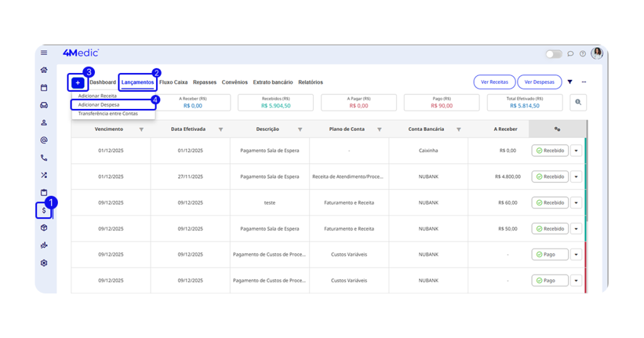Click the user profile avatar
The image size is (644, 338).
click(597, 54)
